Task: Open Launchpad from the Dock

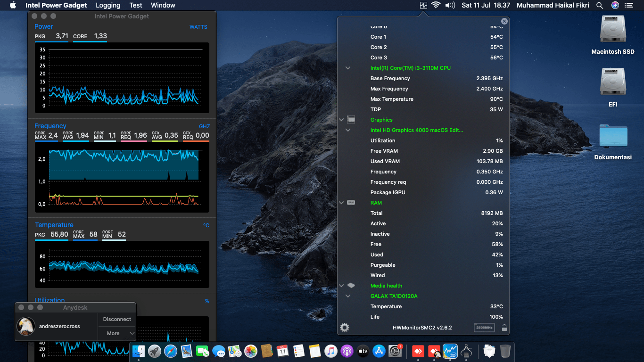Action: click(155, 351)
